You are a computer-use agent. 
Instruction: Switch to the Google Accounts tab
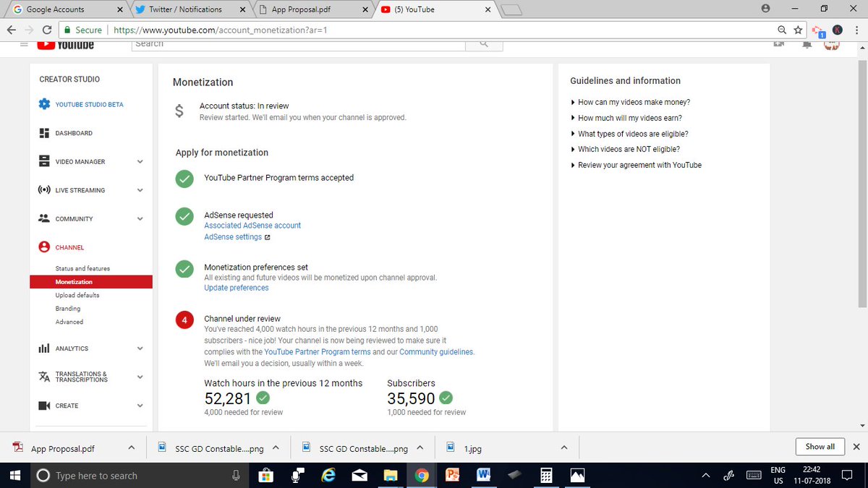click(67, 9)
